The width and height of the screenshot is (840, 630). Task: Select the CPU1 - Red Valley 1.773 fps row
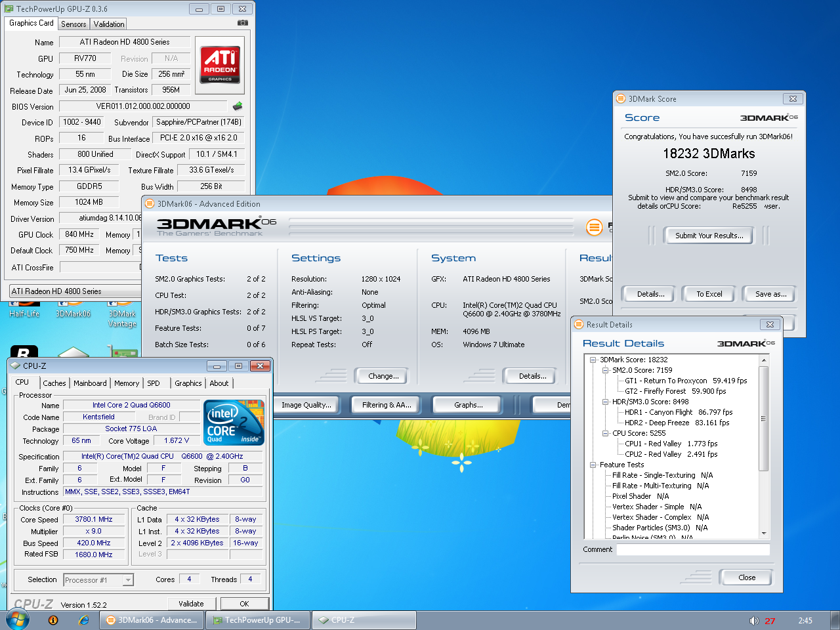tap(671, 444)
